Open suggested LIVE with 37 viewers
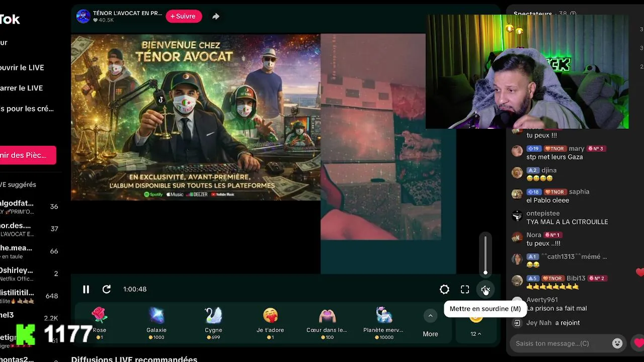This screenshot has height=362, width=644. [x=29, y=229]
